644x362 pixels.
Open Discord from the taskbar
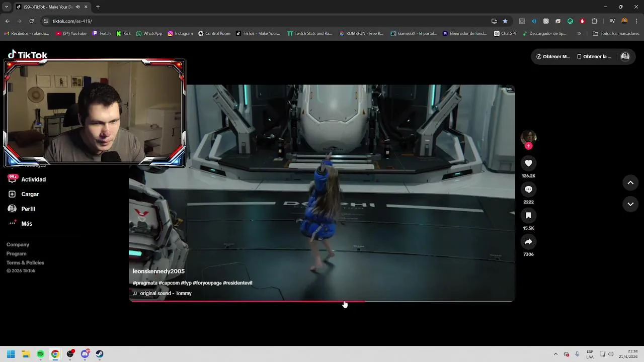coord(85,354)
